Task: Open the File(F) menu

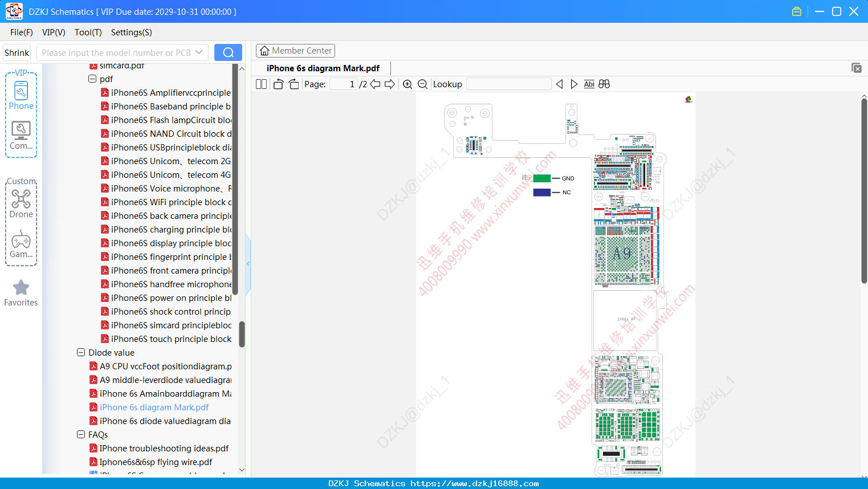Action: point(22,32)
